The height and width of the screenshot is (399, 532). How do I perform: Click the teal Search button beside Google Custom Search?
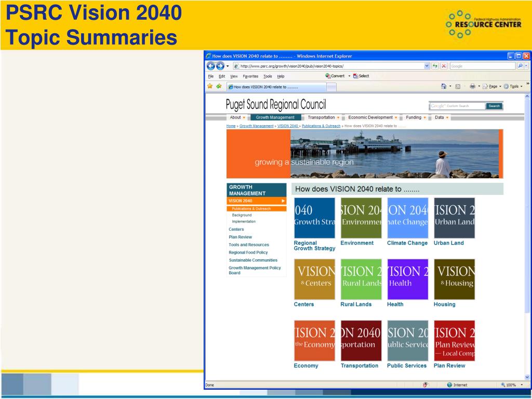(494, 106)
